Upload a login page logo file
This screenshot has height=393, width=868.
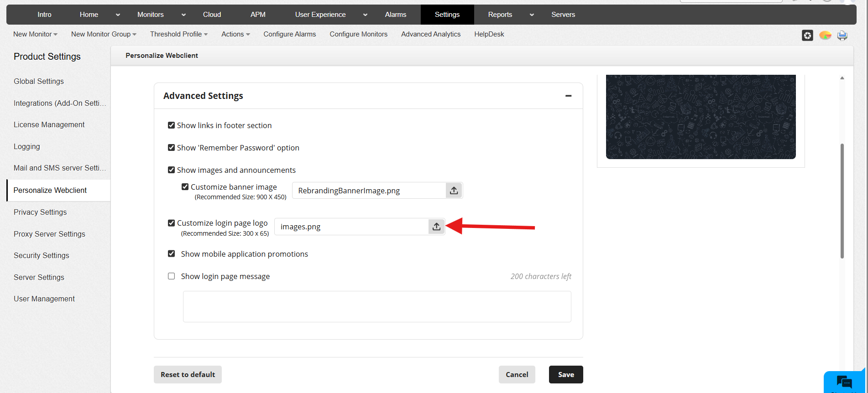437,227
